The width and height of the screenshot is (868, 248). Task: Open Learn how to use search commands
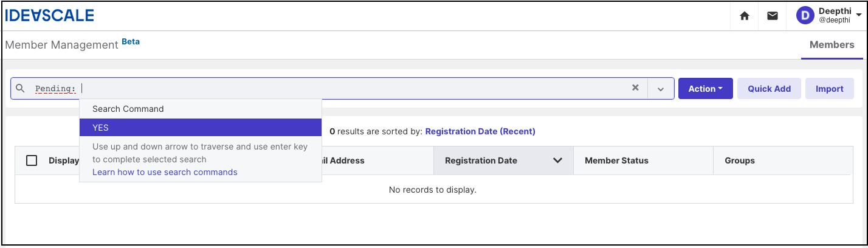click(x=165, y=172)
